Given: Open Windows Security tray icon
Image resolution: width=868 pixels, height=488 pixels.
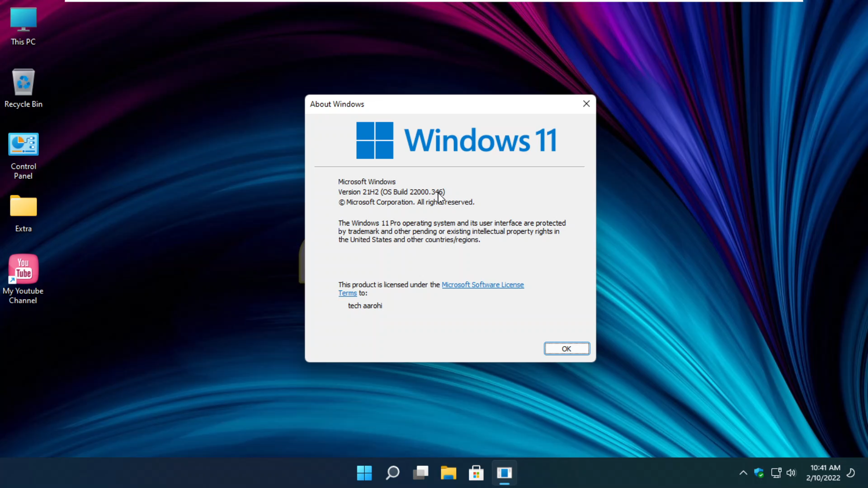Looking at the screenshot, I should click(759, 473).
